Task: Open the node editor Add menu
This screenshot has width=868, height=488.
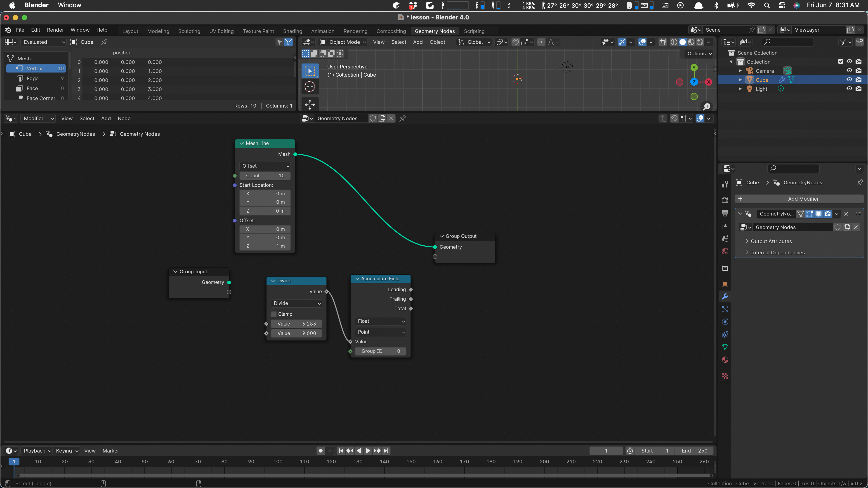Action: (106, 118)
